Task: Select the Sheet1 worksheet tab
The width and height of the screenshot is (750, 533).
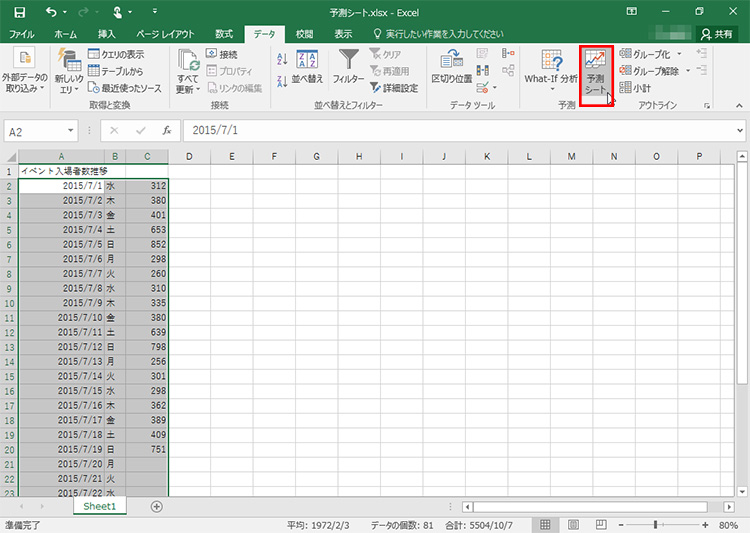Action: tap(99, 507)
